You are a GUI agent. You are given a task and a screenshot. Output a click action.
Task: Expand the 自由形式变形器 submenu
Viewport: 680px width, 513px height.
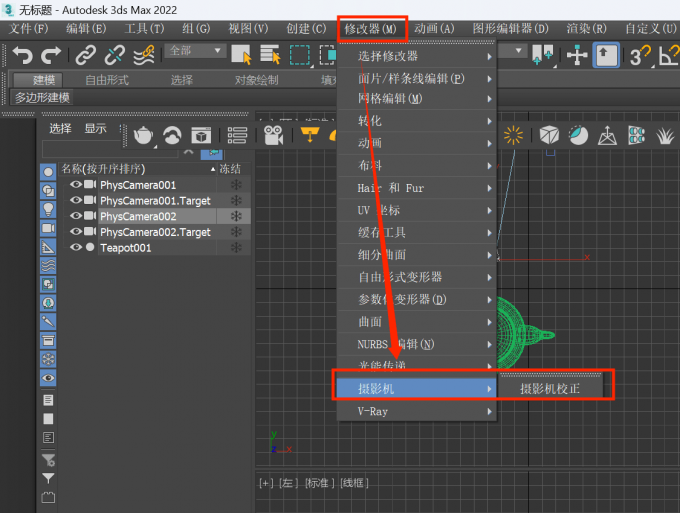tap(417, 277)
